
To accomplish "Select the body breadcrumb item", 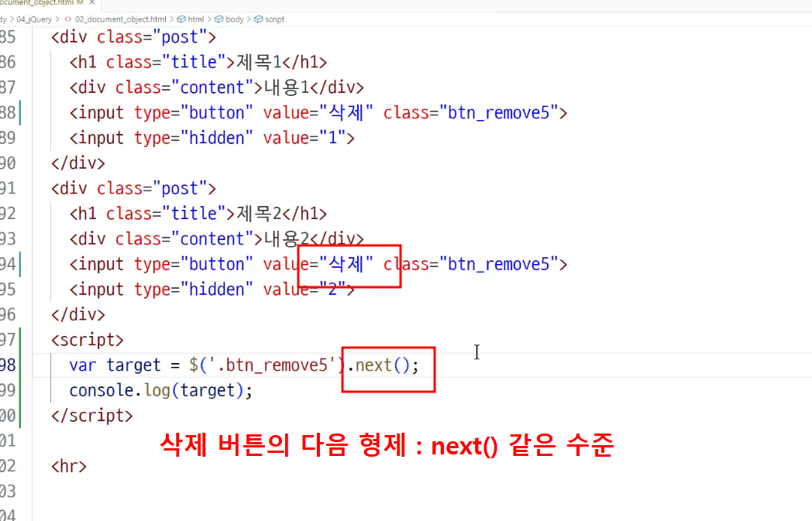I will (x=234, y=19).
